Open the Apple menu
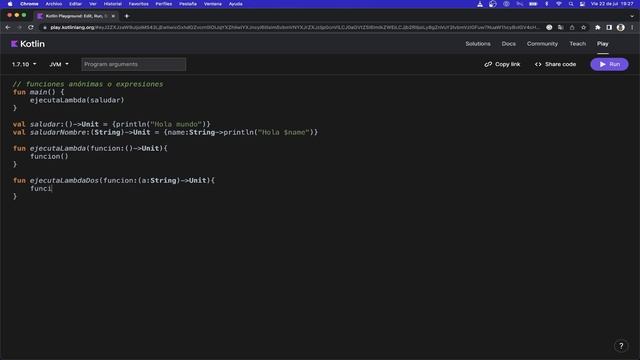The height and width of the screenshot is (360, 640). pyautogui.click(x=10, y=4)
